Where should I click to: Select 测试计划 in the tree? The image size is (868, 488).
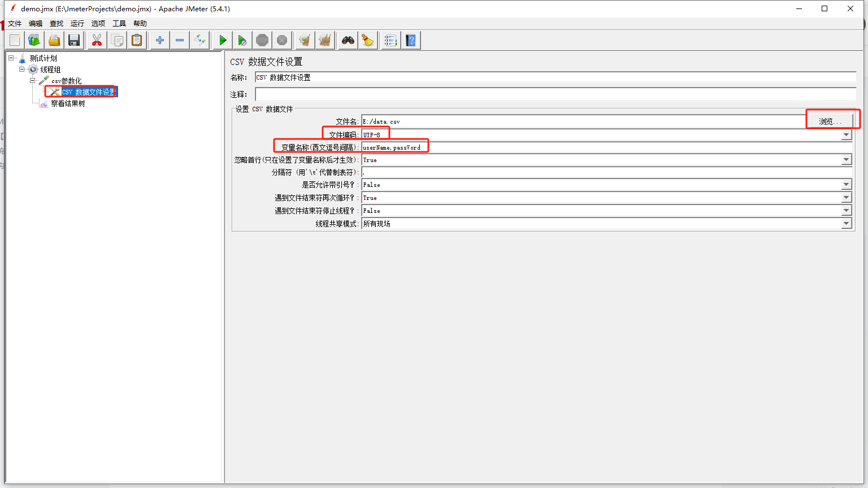click(43, 58)
